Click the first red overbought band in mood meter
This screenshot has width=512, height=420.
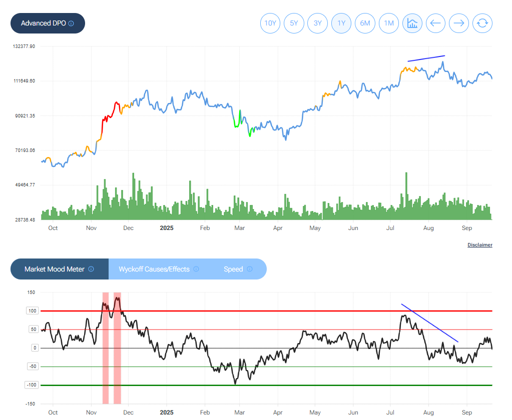[x=106, y=348]
